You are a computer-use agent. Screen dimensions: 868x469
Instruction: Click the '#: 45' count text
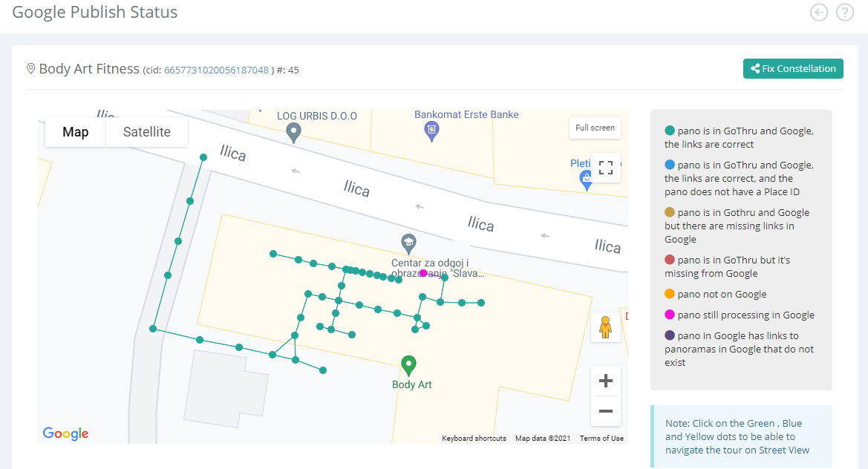[x=288, y=70]
